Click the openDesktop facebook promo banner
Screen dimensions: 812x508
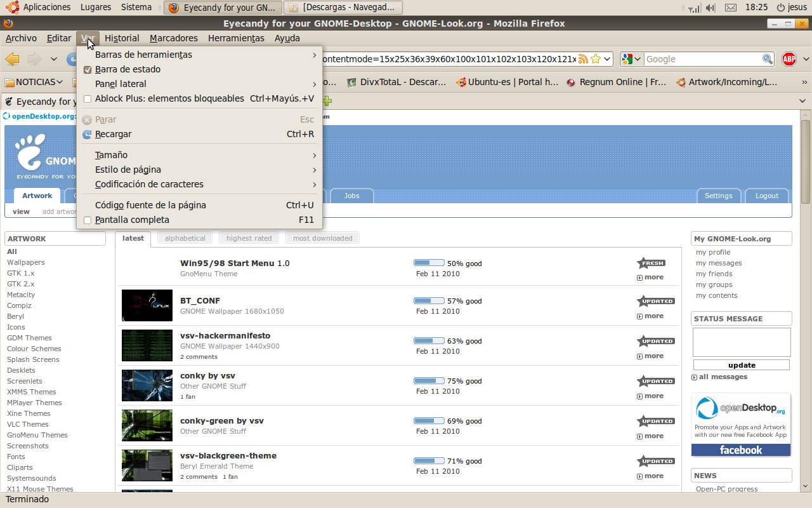(741, 425)
